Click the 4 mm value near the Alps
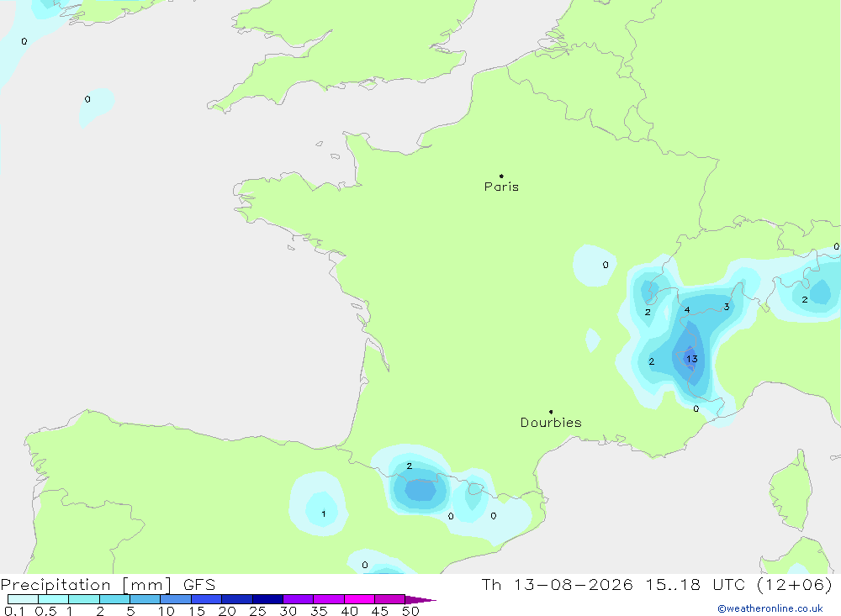The image size is (841, 616). tap(687, 309)
